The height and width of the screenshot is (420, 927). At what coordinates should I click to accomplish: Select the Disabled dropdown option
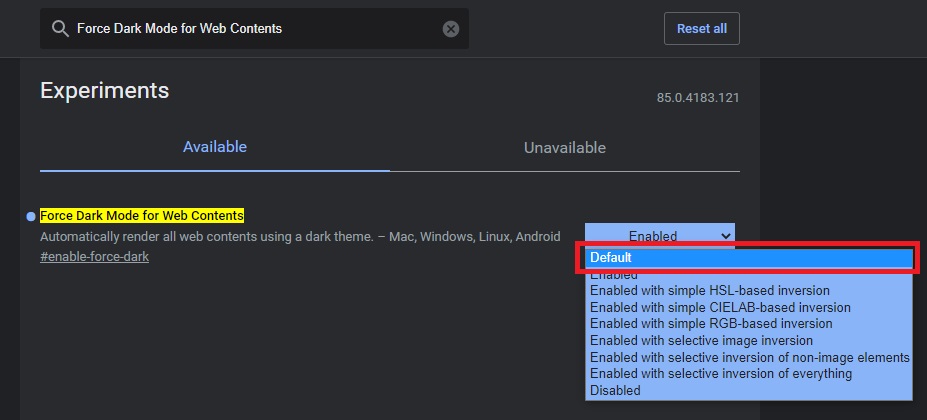(615, 390)
